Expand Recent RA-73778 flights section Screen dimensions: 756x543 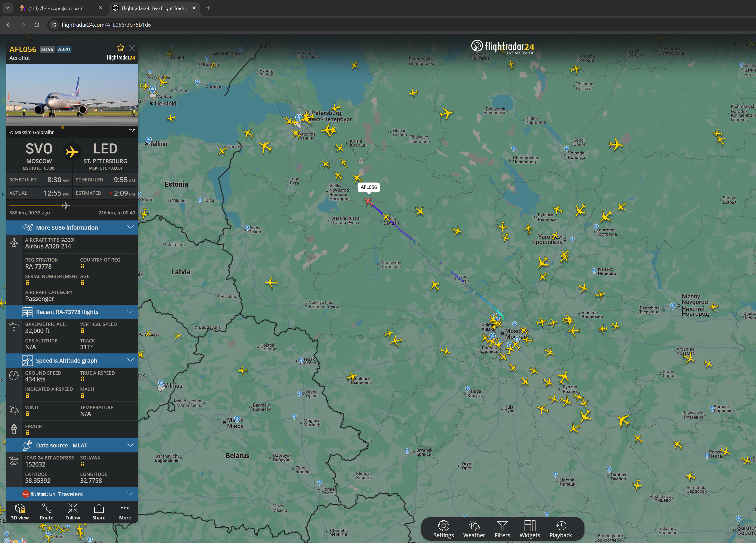[72, 312]
